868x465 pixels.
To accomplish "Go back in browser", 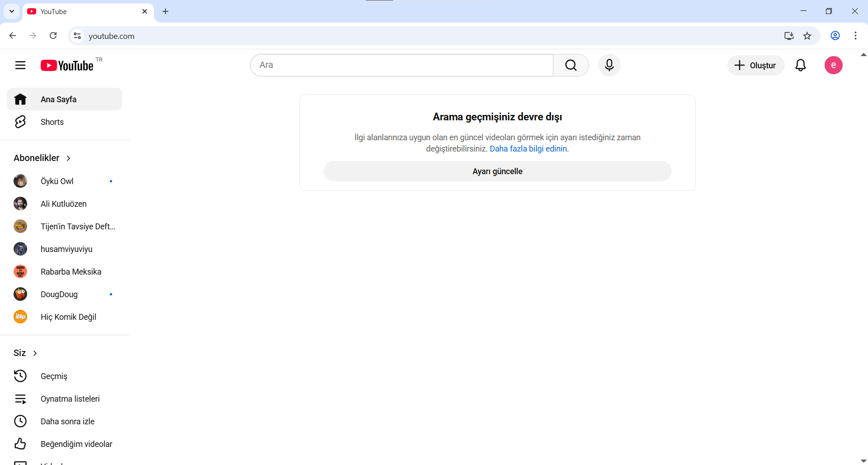I will click(x=13, y=36).
